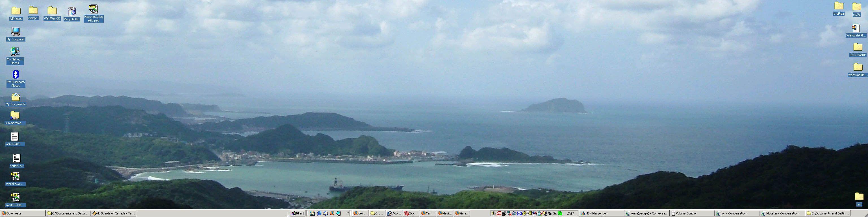Image resolution: width=868 pixels, height=217 pixels.
Task: Expand the Quick Launch overflow chevron
Action: (x=347, y=212)
